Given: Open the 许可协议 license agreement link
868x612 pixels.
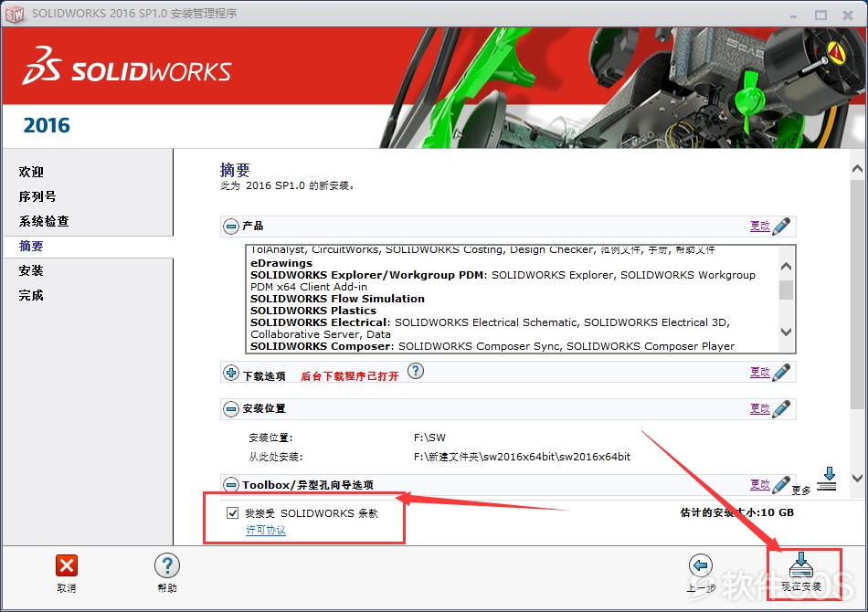Looking at the screenshot, I should 266,530.
